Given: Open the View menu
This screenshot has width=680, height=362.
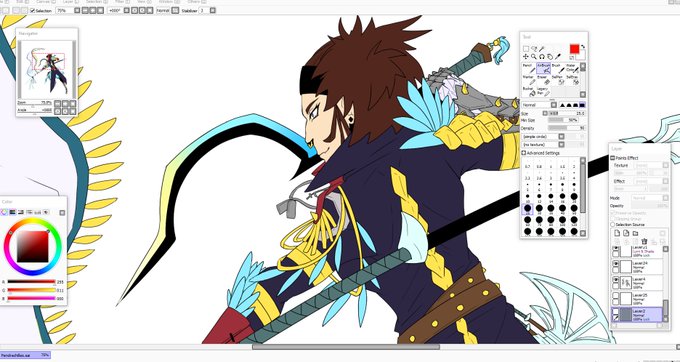Looking at the screenshot, I should [x=144, y=2].
